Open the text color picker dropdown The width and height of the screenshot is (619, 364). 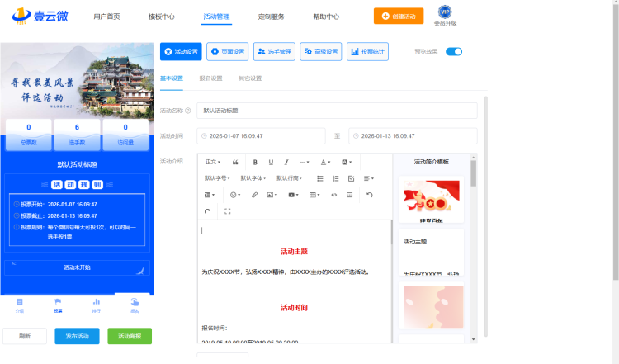coord(325,162)
